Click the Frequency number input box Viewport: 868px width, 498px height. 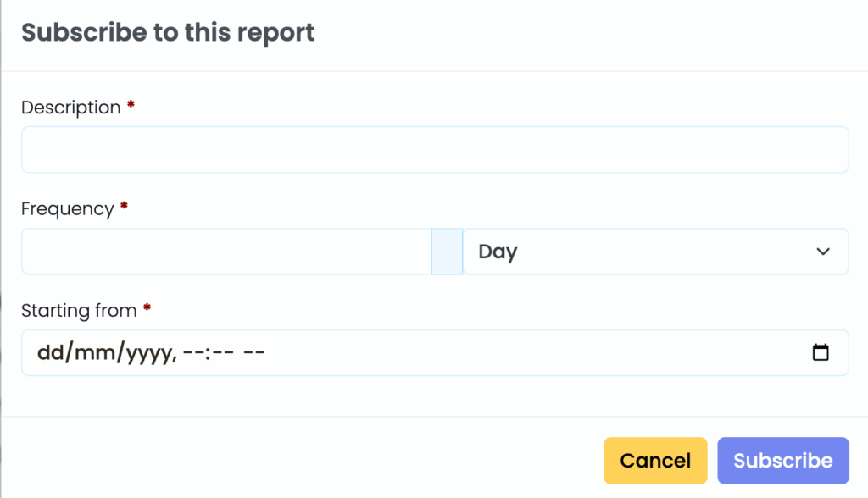pos(226,252)
